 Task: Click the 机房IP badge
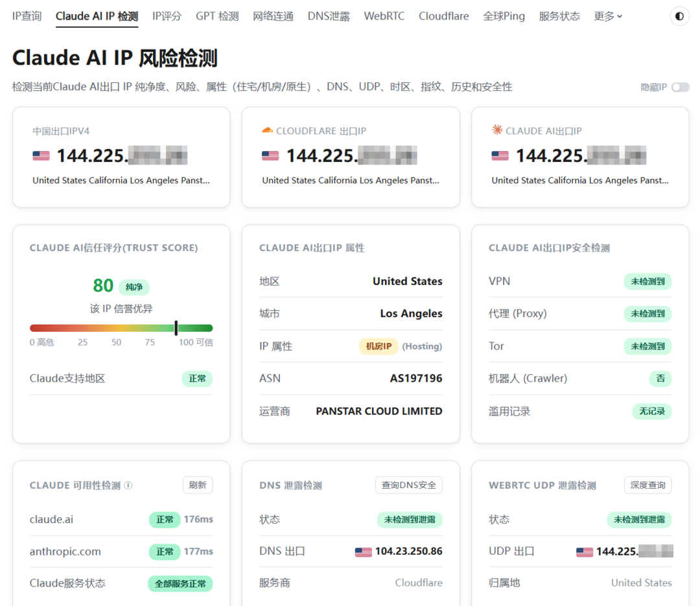click(x=379, y=346)
